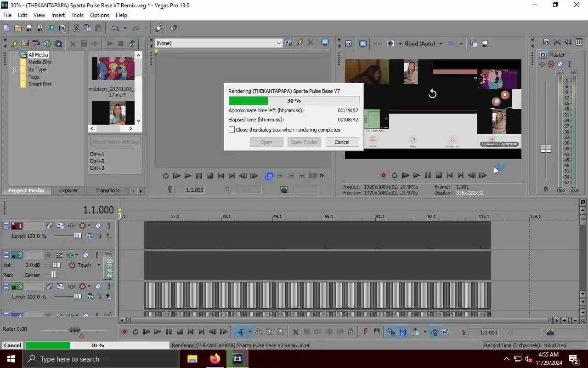Toggle Automatic Crossfades in bottom toolbar
Screen dimensions: 588x368
click(x=403, y=332)
